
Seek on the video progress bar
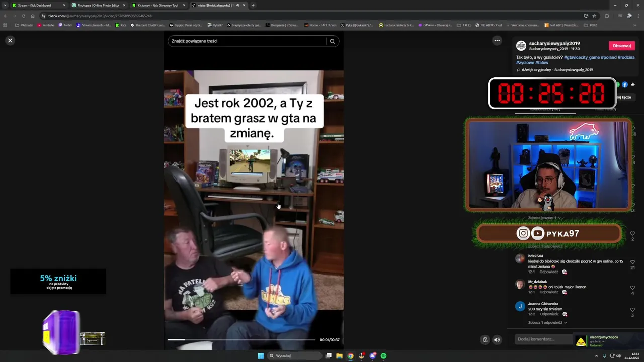(241, 340)
